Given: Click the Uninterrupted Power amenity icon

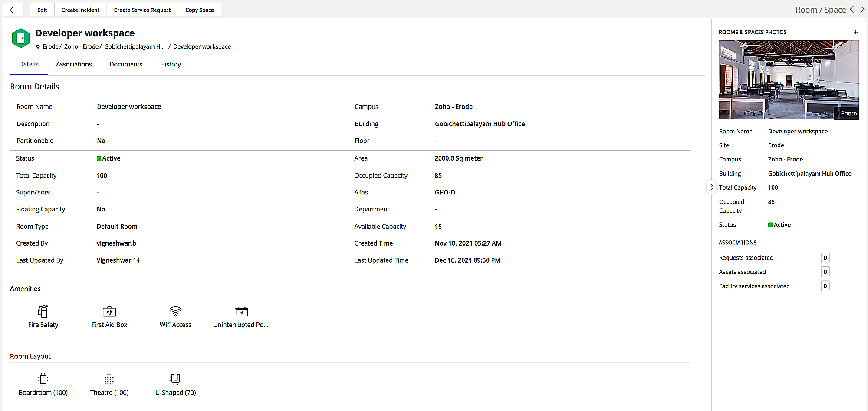Looking at the screenshot, I should tap(241, 312).
